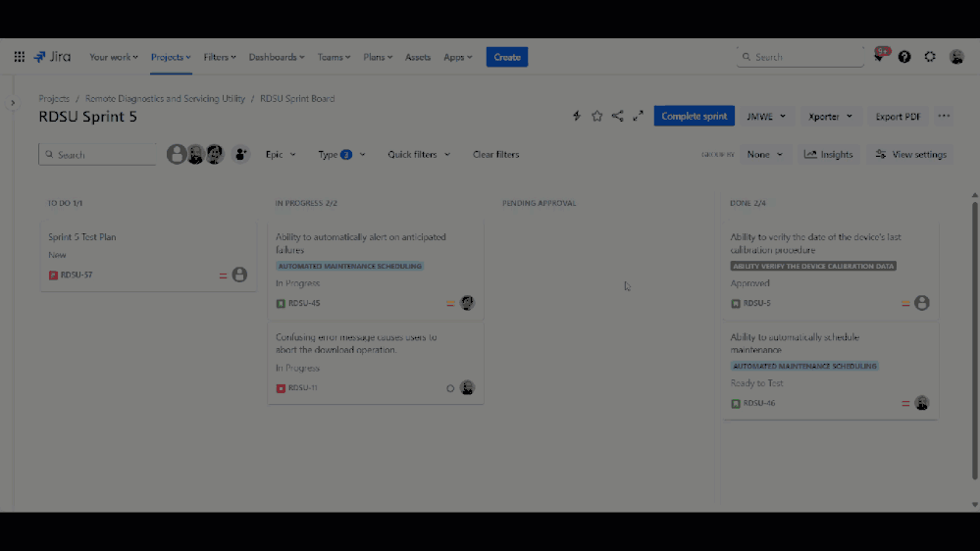This screenshot has width=980, height=551.
Task: Focus the global Search field
Action: (800, 57)
